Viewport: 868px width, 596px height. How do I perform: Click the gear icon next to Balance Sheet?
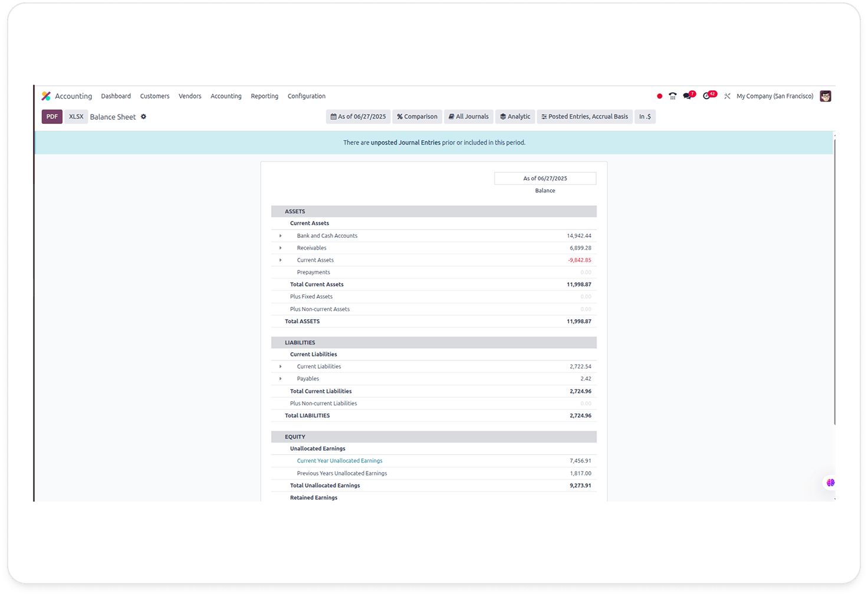(x=143, y=117)
